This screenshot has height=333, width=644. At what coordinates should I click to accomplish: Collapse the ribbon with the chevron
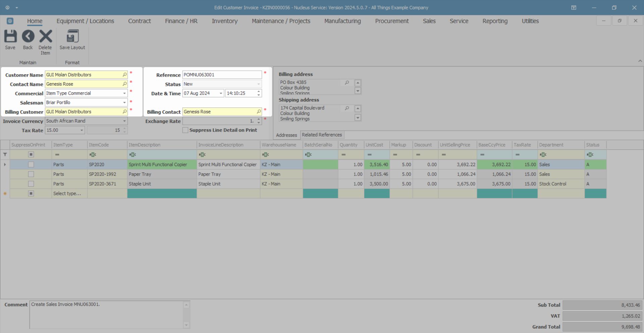coord(640,61)
